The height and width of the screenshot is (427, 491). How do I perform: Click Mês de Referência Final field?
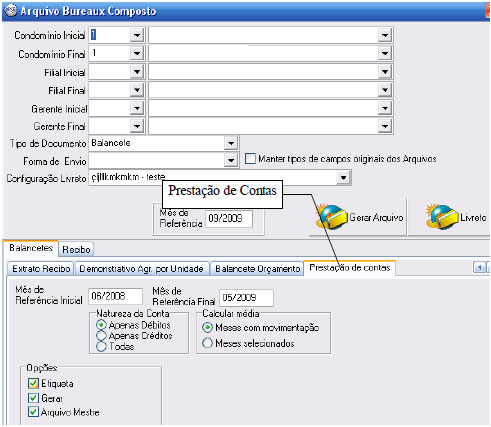(246, 297)
